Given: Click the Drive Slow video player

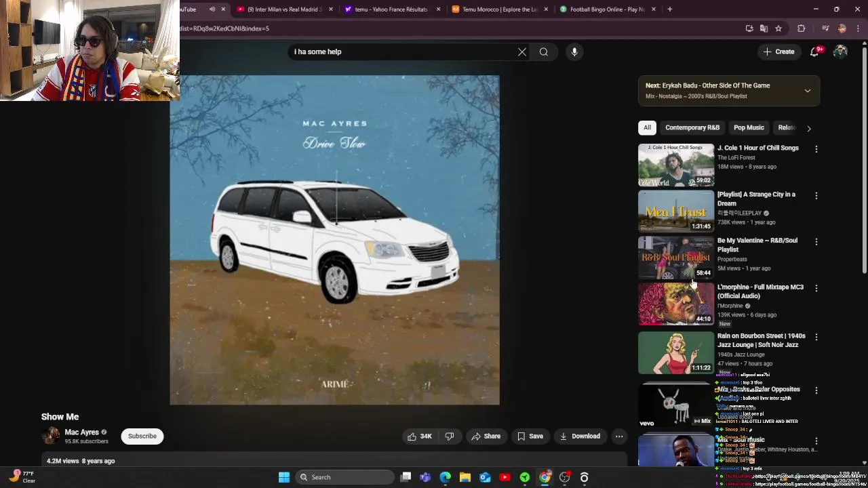Looking at the screenshot, I should coord(334,240).
